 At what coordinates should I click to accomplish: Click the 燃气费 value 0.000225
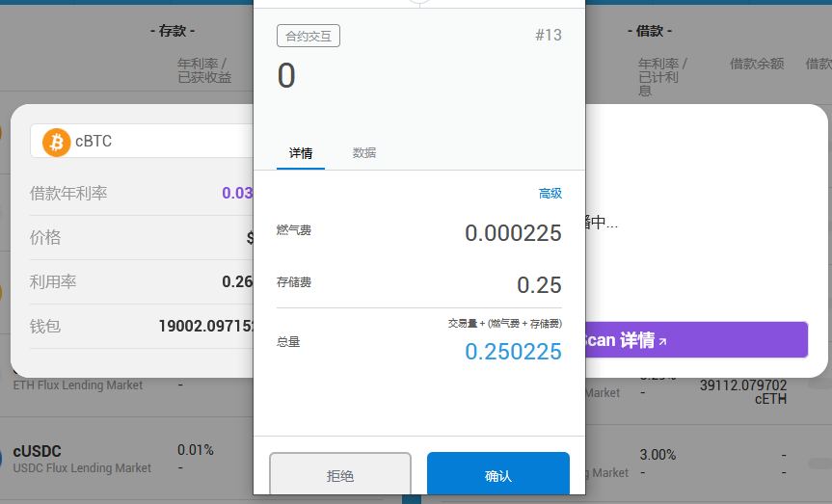513,233
